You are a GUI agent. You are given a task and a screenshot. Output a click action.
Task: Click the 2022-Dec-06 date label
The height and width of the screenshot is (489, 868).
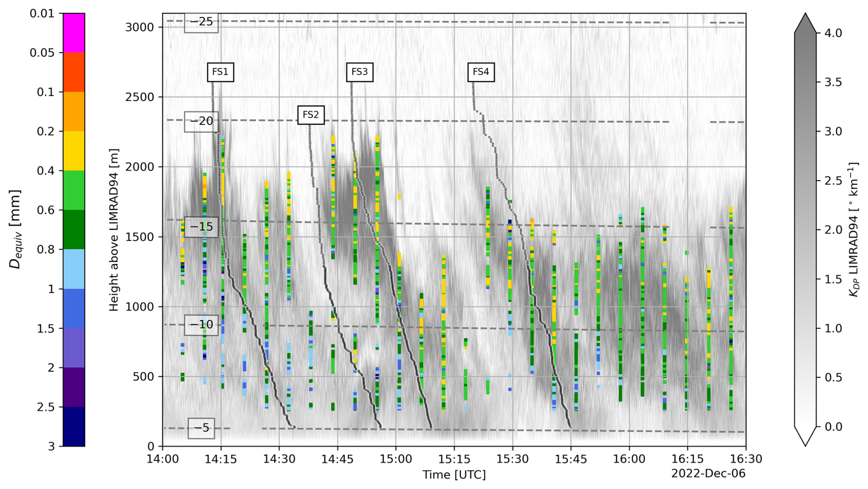708,473
